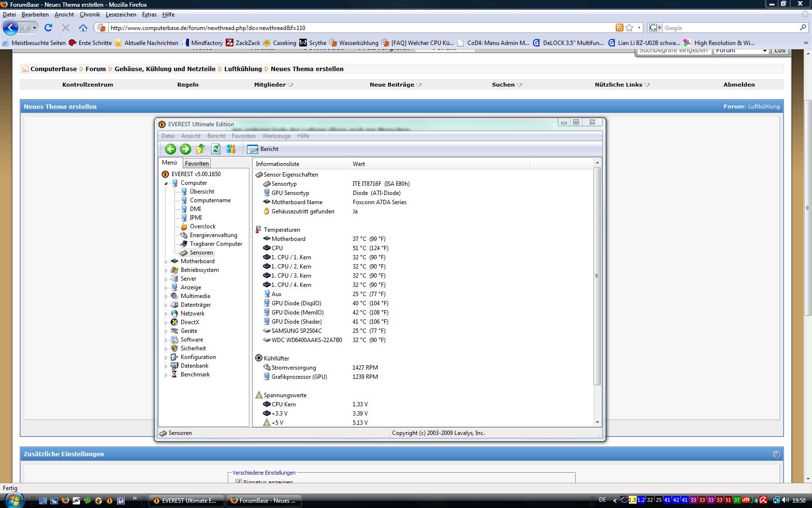The width and height of the screenshot is (812, 508).
Task: Switch to the Favoriten tab in EVEREST
Action: pyautogui.click(x=197, y=164)
